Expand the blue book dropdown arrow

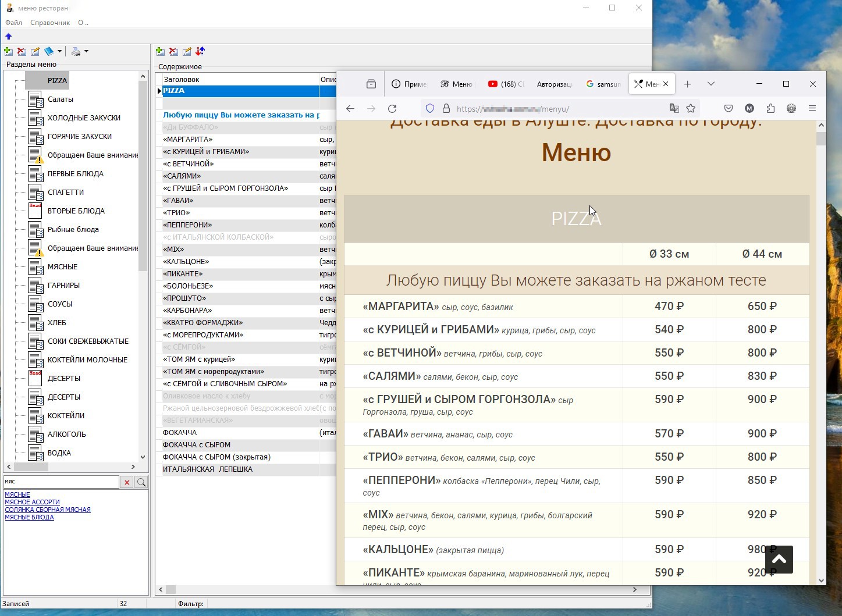pyautogui.click(x=59, y=52)
